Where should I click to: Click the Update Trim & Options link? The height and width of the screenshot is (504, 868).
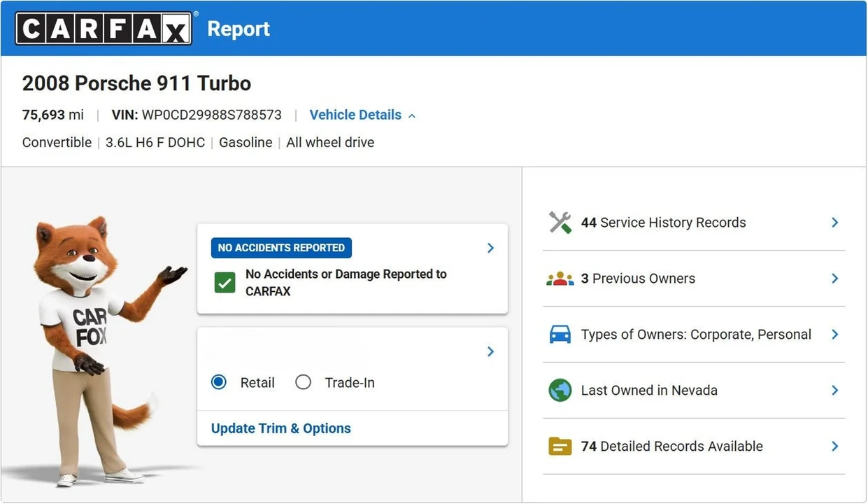point(281,428)
